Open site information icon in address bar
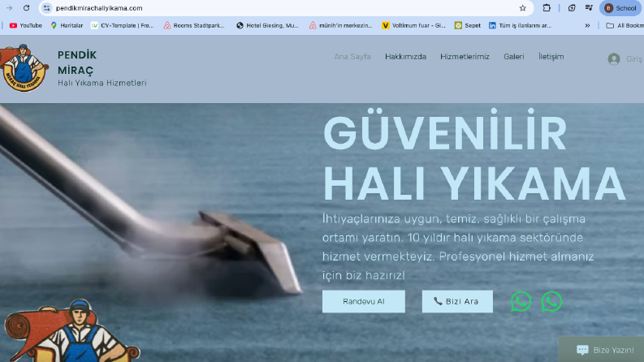Viewport: 644px width, 362px height. pyautogui.click(x=46, y=8)
